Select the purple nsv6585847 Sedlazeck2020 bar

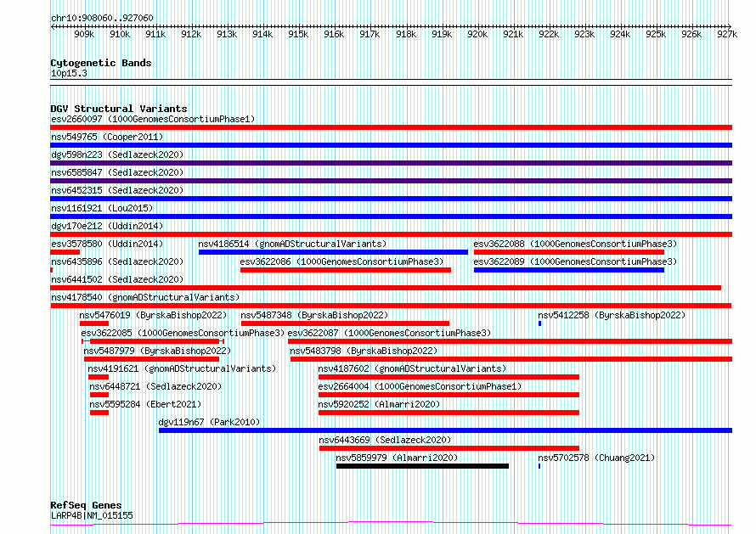tap(391, 181)
